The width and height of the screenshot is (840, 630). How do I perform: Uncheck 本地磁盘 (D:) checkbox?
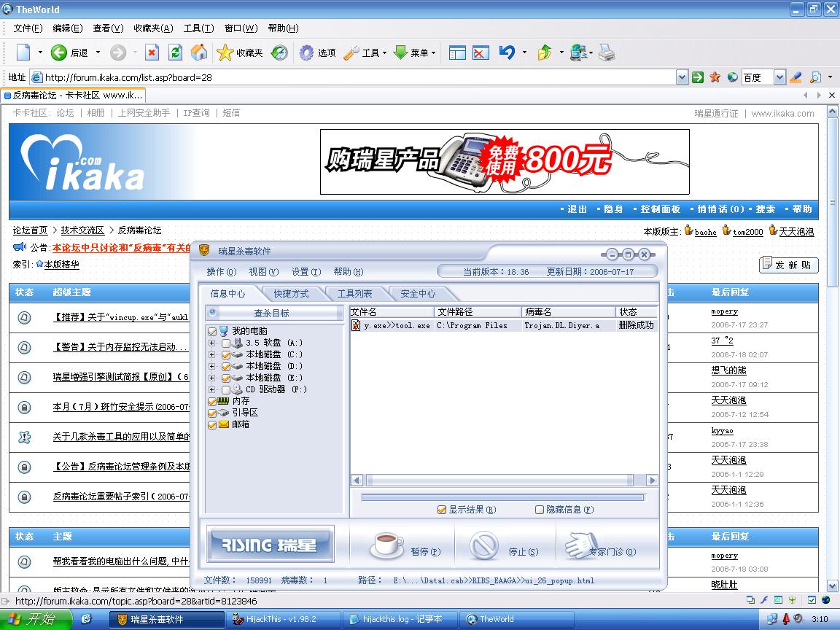point(225,367)
